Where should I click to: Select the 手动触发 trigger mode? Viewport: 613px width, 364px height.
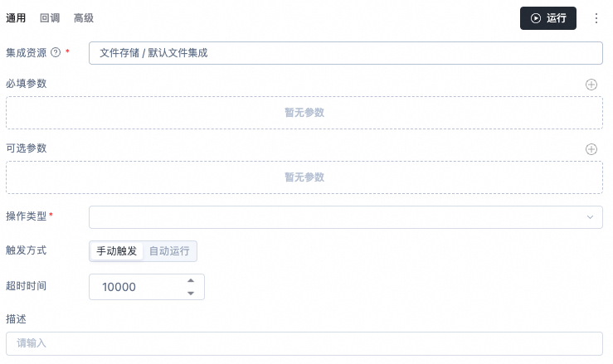pyautogui.click(x=116, y=251)
